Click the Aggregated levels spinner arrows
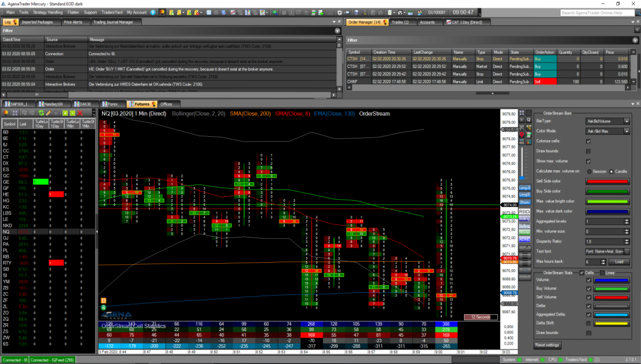 627,222
